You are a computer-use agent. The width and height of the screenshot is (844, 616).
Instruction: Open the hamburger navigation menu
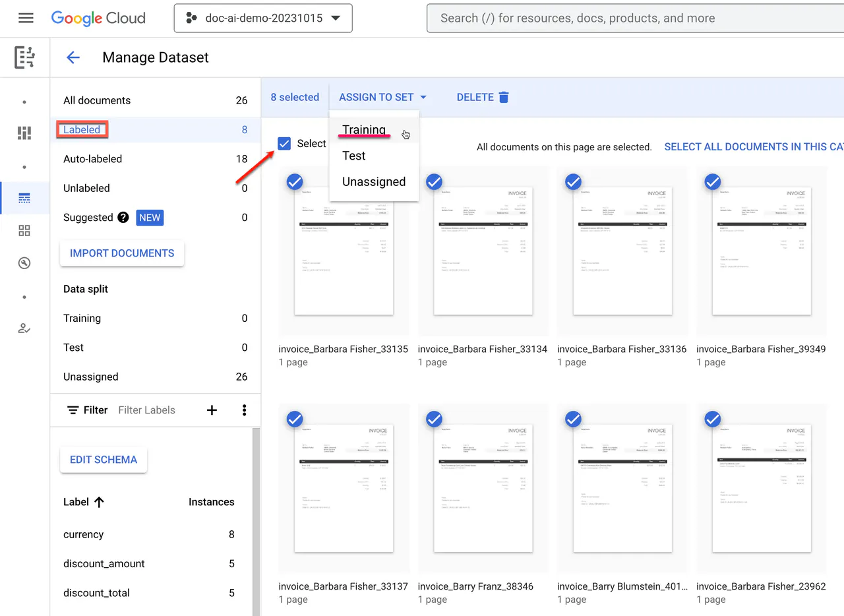26,18
